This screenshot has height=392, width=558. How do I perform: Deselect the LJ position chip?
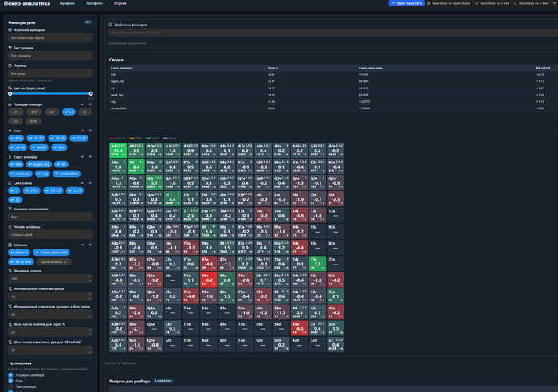pos(69,112)
